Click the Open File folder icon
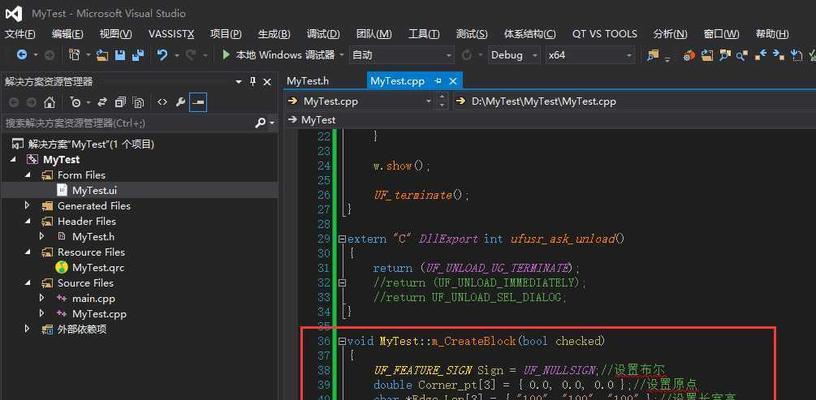Screen dimensions: 816x400 click(103, 55)
